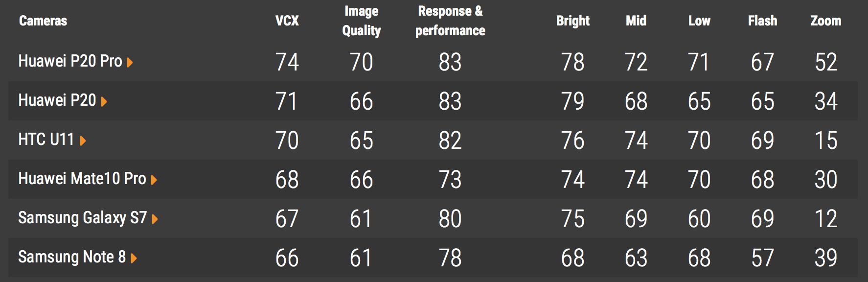Click the Bright column header
Image resolution: width=868 pixels, height=282 pixels.
click(573, 21)
